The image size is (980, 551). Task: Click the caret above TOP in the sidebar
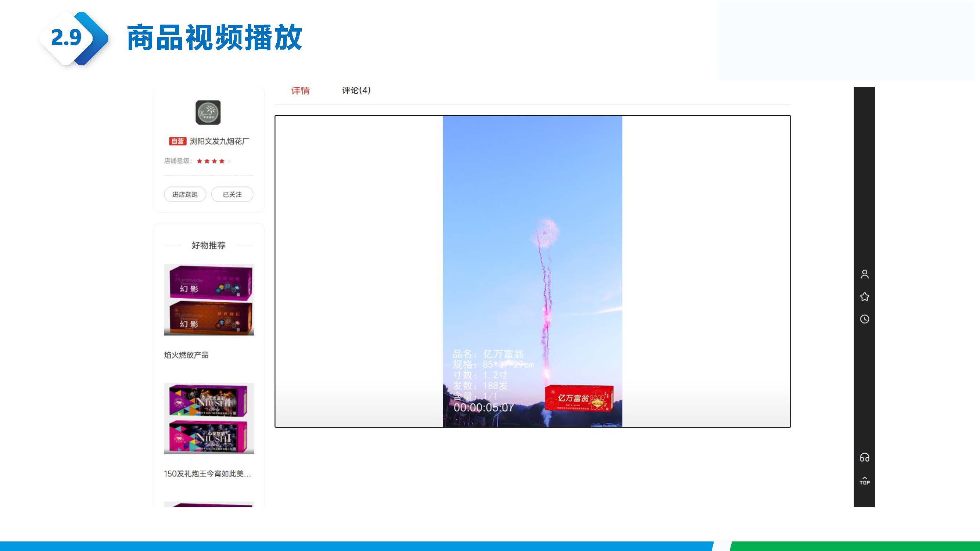tap(865, 476)
